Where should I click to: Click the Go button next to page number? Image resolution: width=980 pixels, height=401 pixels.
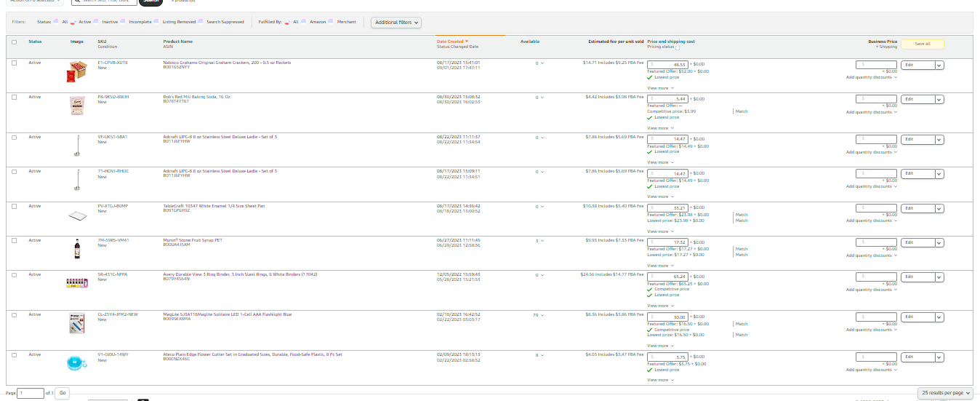click(63, 393)
